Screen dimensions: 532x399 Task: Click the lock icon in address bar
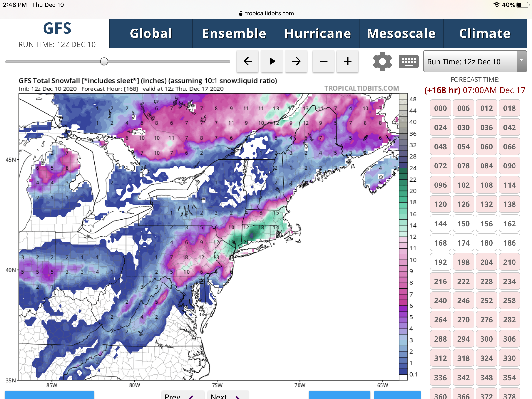coord(241,13)
